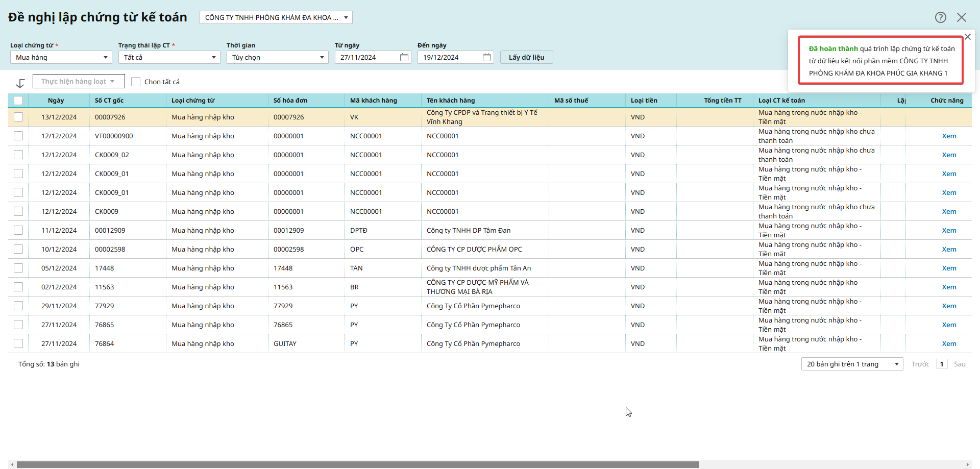The width and height of the screenshot is (980, 469).
Task: Select the CÔNG TY CP DƯỢC PHẨM OPC cell
Action: point(485,249)
